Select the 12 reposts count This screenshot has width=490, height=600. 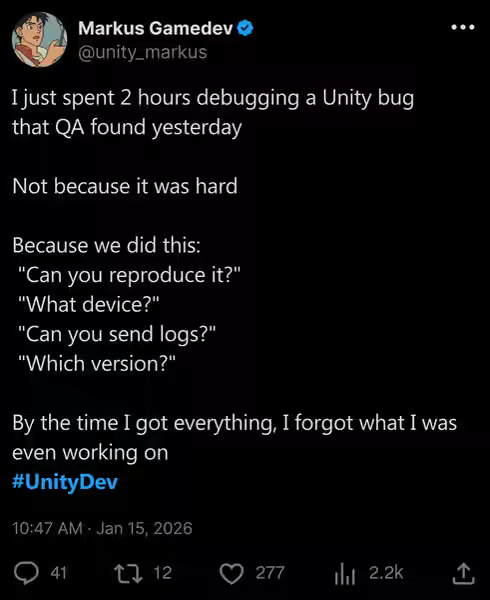[162, 573]
